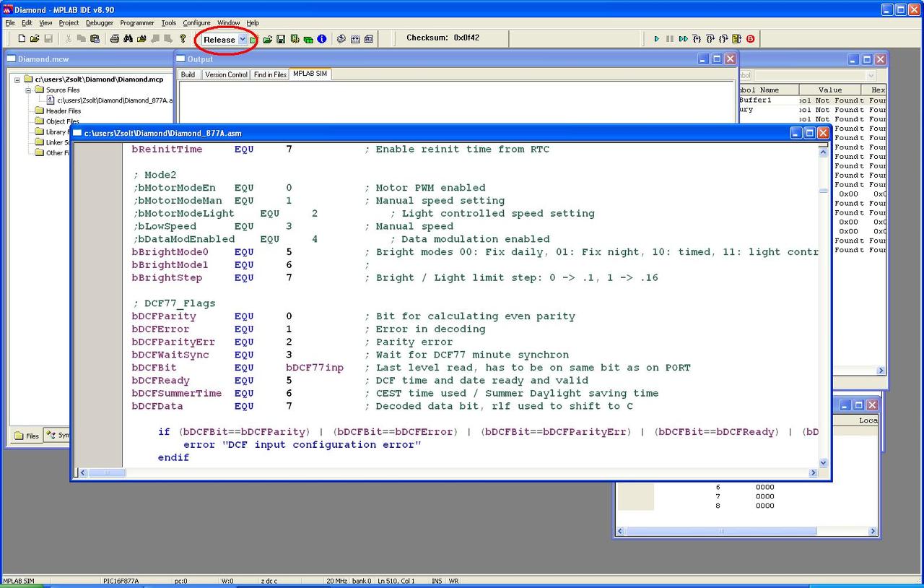
Task: Click the New Project icon beside Release dropdown
Action: click(253, 40)
